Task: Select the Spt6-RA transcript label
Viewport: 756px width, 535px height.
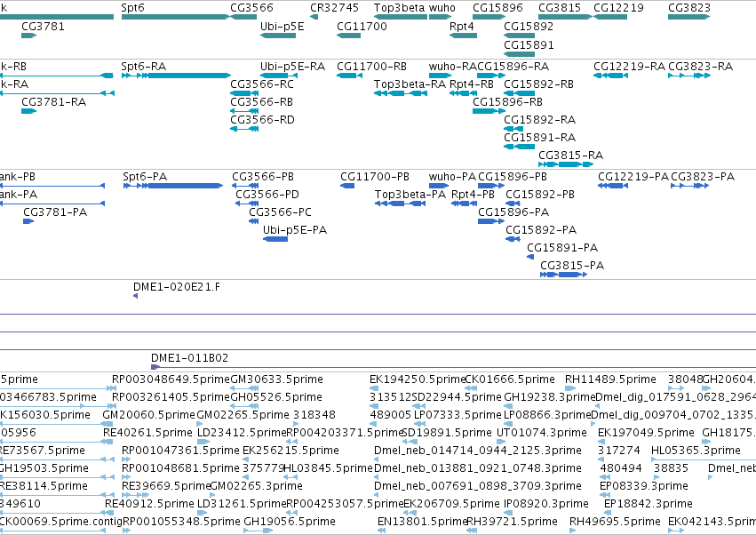Action: [144, 66]
